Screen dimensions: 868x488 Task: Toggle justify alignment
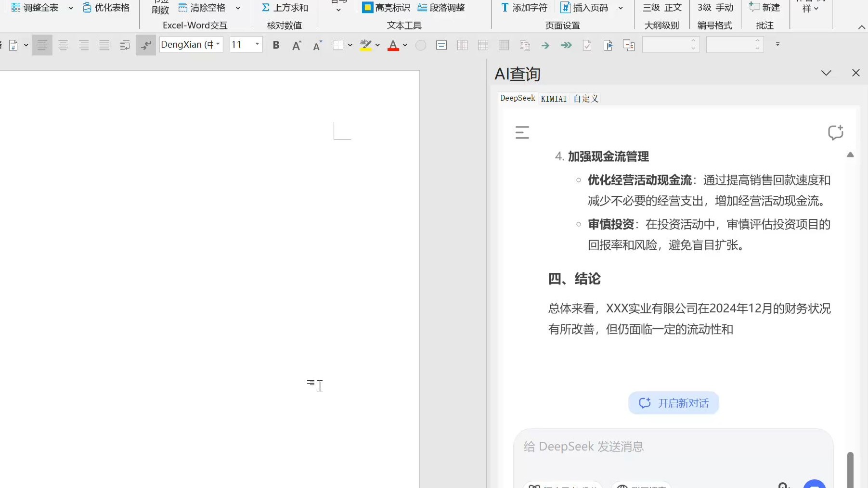[x=104, y=45]
